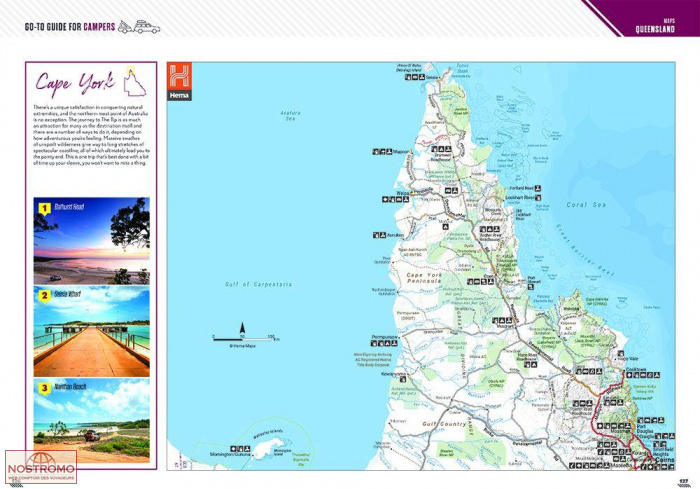Click the Hema logo on the map

179,81
